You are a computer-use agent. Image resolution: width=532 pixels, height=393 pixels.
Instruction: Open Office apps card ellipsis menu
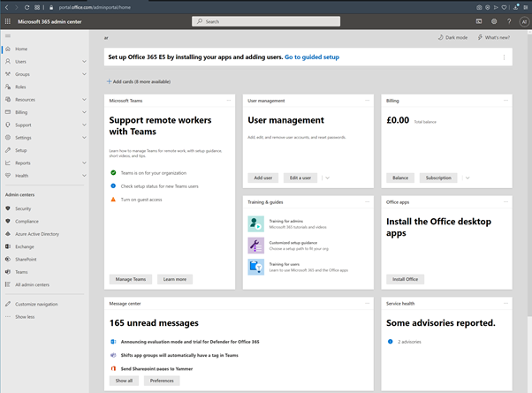pos(505,201)
